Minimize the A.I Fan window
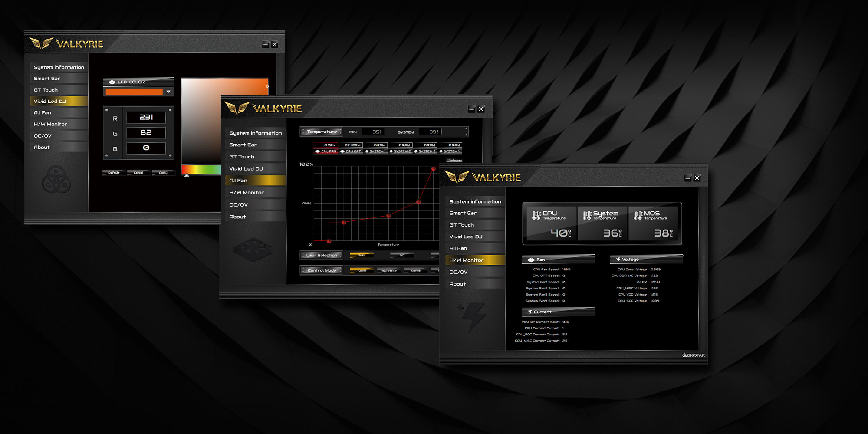Screen dimensions: 868x434 (x=472, y=109)
